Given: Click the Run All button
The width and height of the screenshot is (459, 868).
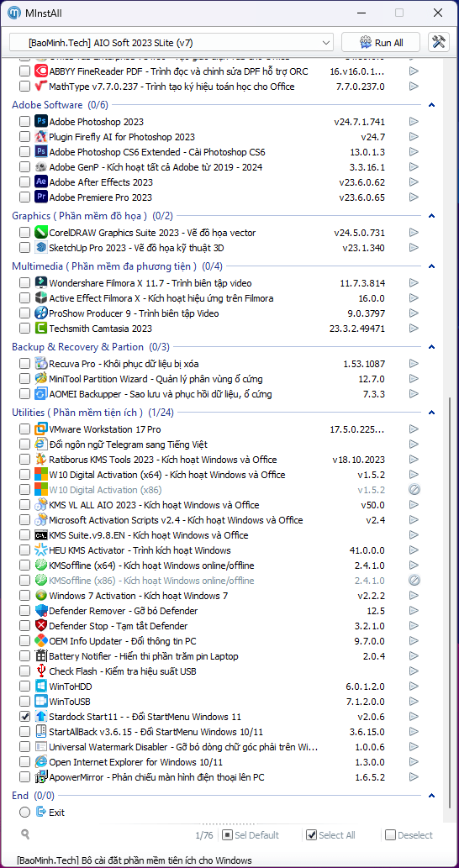Looking at the screenshot, I should tap(382, 43).
